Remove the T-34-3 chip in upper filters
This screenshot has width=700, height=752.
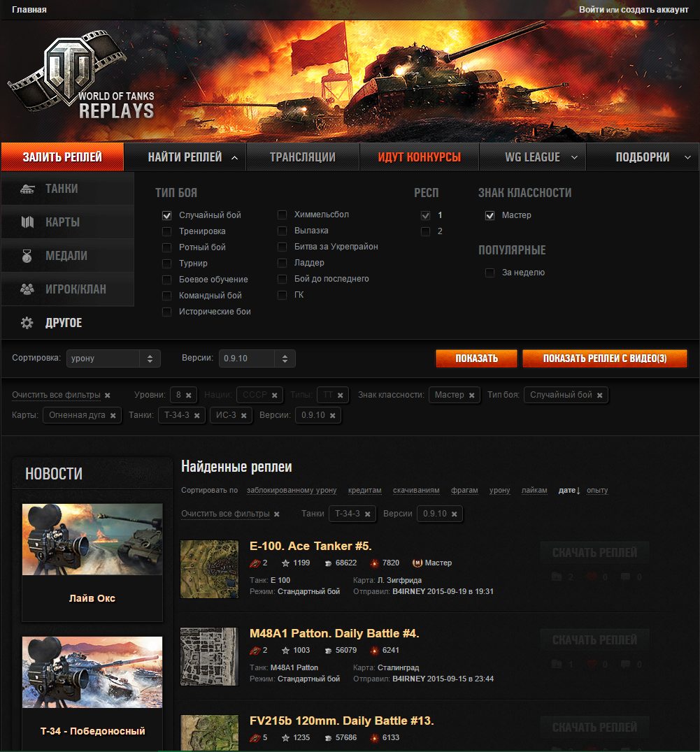tap(197, 415)
